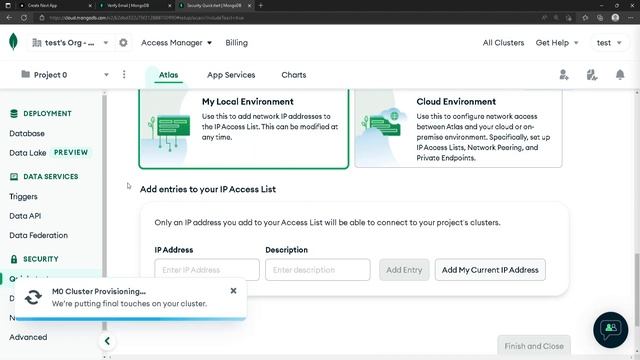This screenshot has height=360, width=640.
Task: Switch to the Charts tab
Action: point(293,75)
